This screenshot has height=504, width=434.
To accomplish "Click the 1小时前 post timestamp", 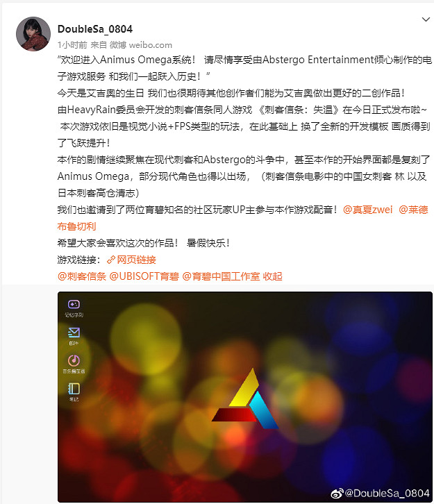I will pyautogui.click(x=72, y=44).
